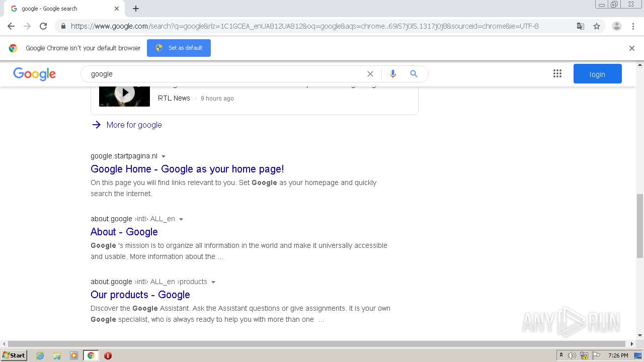Click the page scroll up arrow

640,65
